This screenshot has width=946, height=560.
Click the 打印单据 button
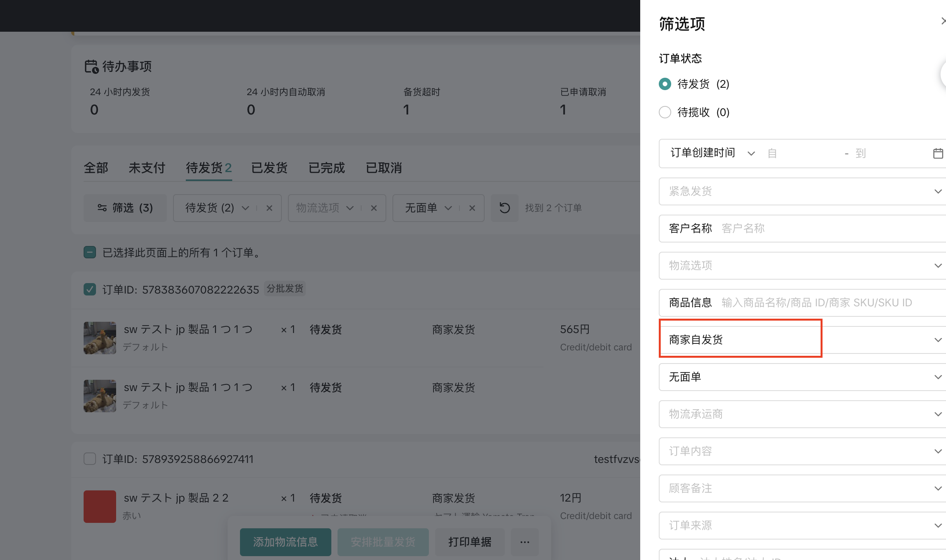point(470,542)
